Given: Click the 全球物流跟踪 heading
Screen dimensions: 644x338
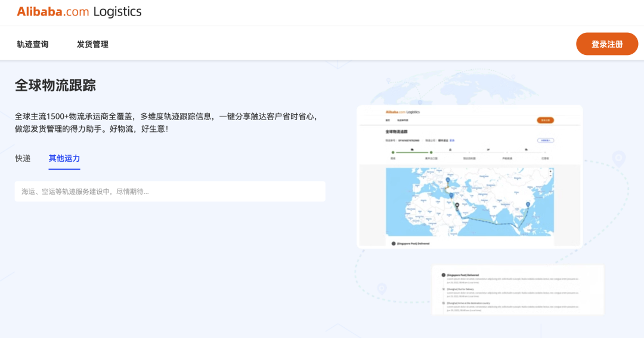Looking at the screenshot, I should coord(55,85).
